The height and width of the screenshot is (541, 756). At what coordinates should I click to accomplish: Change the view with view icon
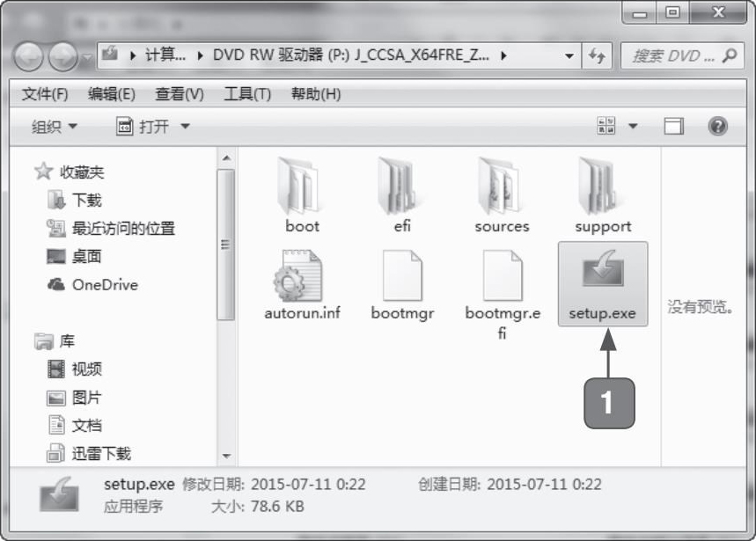(606, 126)
